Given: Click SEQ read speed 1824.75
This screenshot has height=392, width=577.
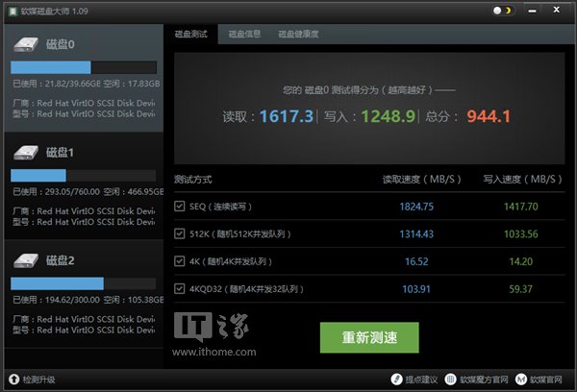Looking at the screenshot, I should [x=416, y=207].
